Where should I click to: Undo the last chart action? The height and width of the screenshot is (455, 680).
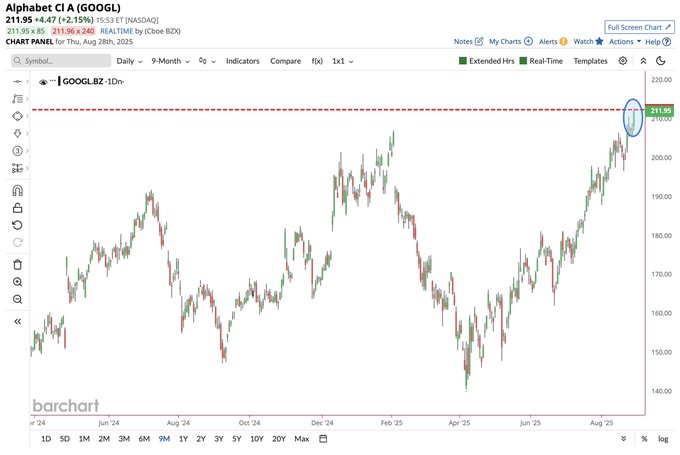(17, 225)
